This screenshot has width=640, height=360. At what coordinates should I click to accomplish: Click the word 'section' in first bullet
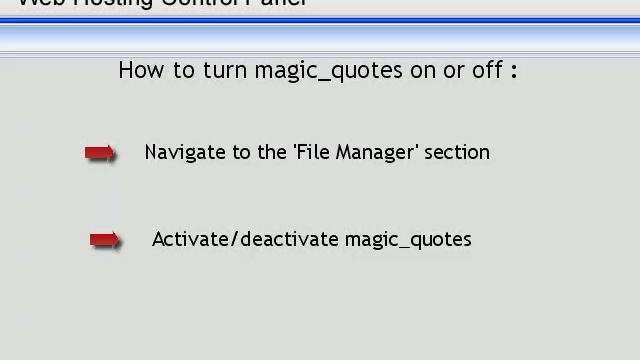tap(457, 153)
